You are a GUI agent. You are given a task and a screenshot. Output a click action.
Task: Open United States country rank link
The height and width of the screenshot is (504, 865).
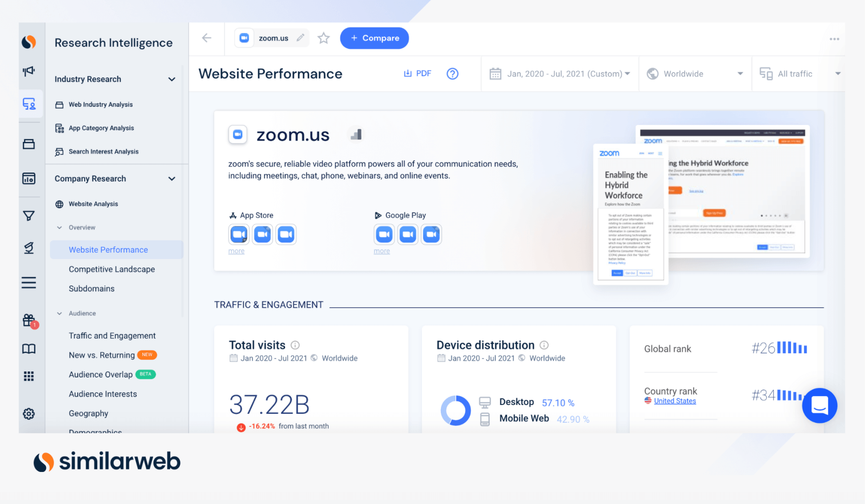[x=675, y=401]
